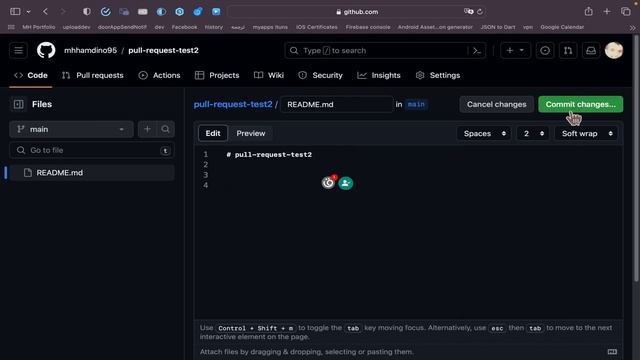Open the main branch selector dropdown
640x360 pixels.
coord(71,129)
